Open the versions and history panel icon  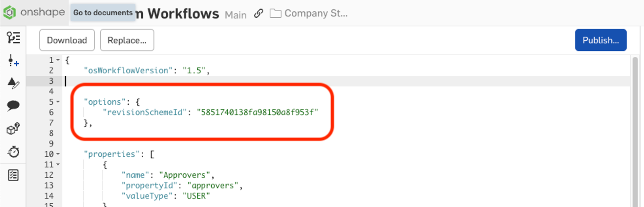(13, 38)
